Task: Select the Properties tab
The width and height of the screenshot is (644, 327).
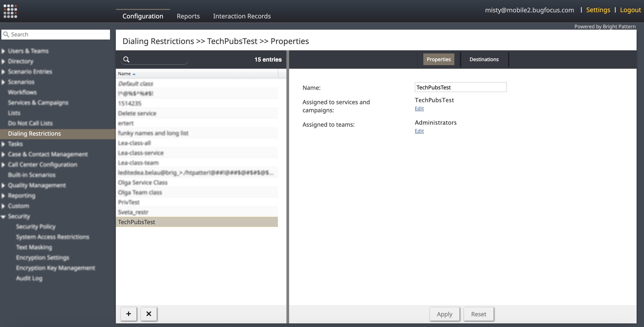Action: 439,59
